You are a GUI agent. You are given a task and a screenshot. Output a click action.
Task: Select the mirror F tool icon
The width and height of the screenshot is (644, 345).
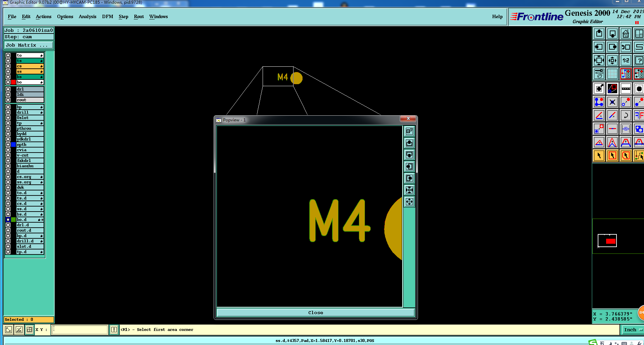pyautogui.click(x=639, y=115)
